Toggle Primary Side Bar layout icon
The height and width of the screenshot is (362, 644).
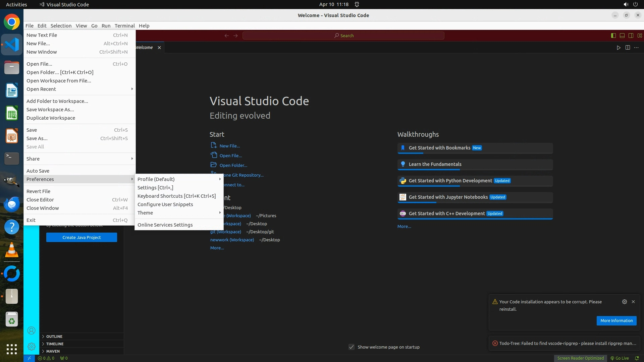613,36
